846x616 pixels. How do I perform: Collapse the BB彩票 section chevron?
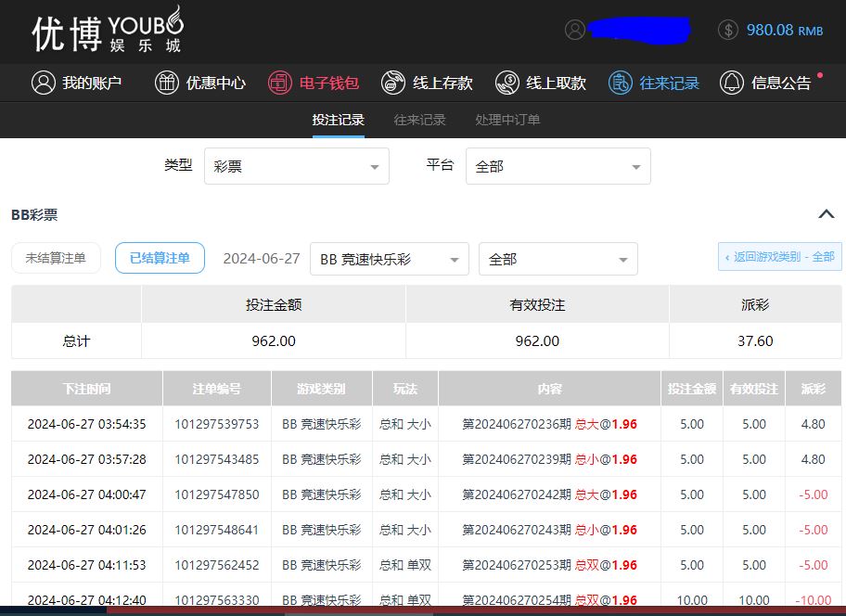pyautogui.click(x=826, y=214)
